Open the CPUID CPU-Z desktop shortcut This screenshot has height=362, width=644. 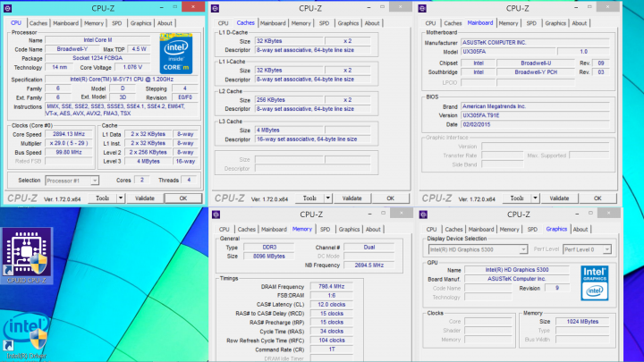tap(27, 256)
